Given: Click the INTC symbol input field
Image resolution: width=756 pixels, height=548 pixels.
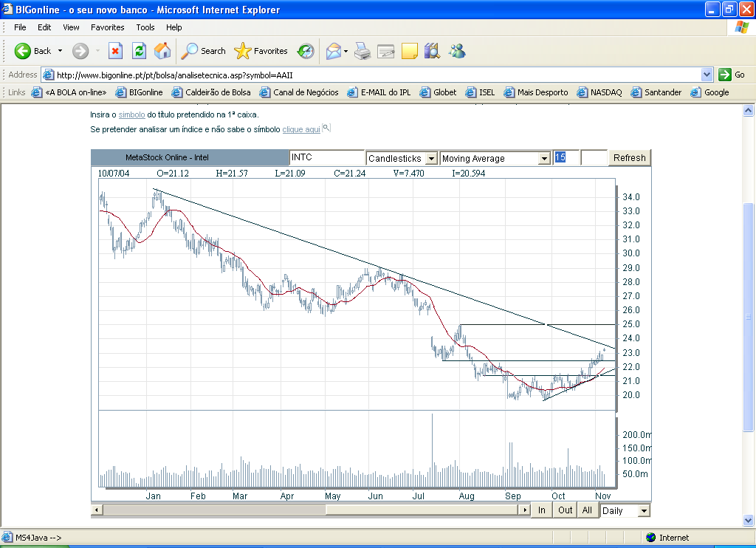Looking at the screenshot, I should click(x=326, y=157).
